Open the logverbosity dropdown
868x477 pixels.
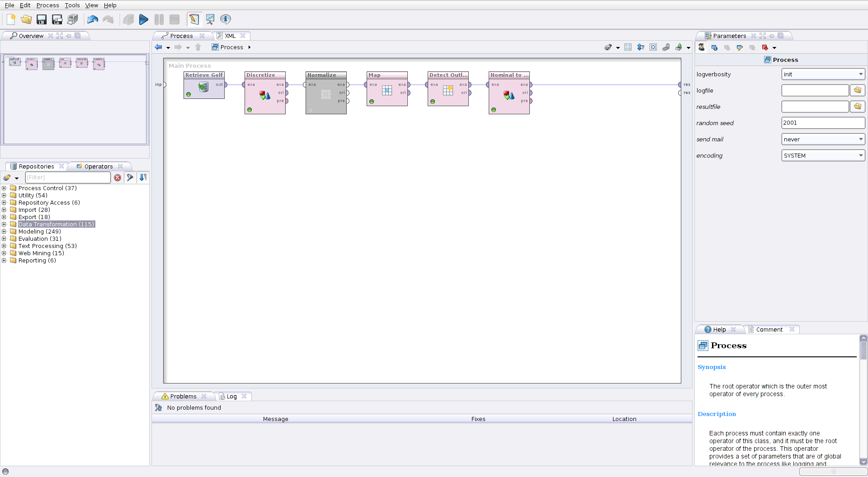point(823,74)
